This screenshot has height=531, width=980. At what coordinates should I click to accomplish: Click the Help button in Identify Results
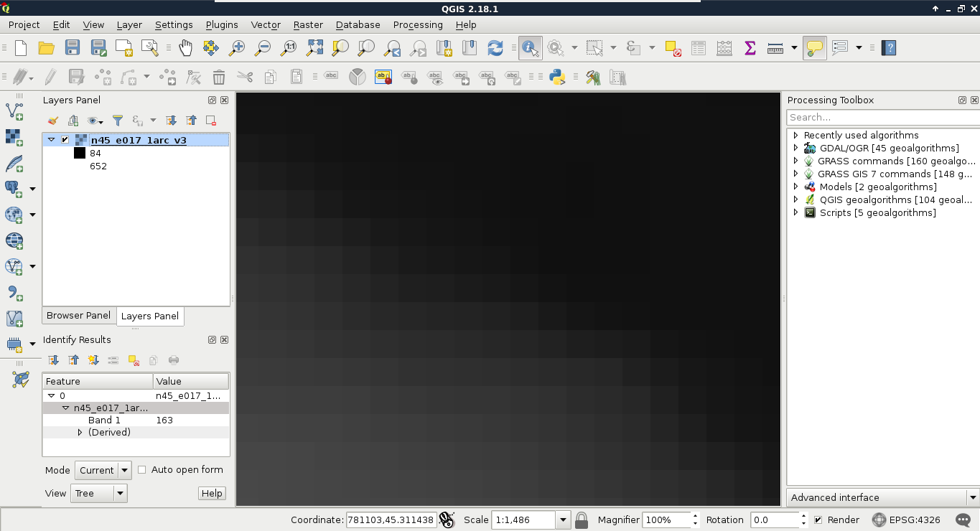(x=212, y=494)
